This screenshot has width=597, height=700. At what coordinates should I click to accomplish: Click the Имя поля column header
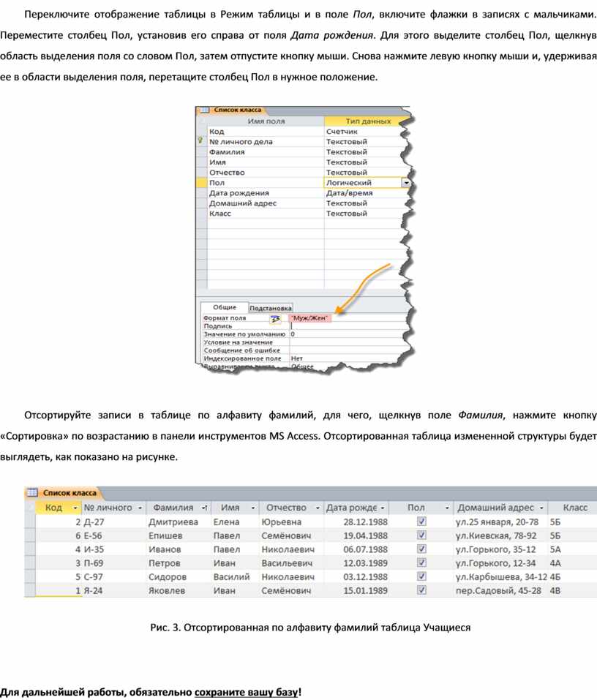pos(266,121)
